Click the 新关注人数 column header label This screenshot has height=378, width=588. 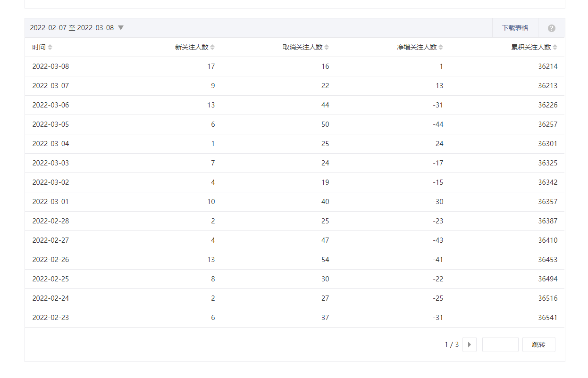tap(192, 47)
